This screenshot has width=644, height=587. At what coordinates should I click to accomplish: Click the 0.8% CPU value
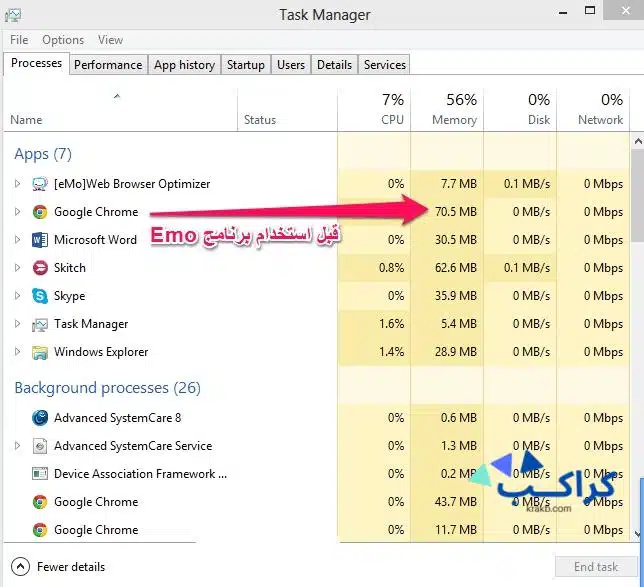pyautogui.click(x=391, y=268)
